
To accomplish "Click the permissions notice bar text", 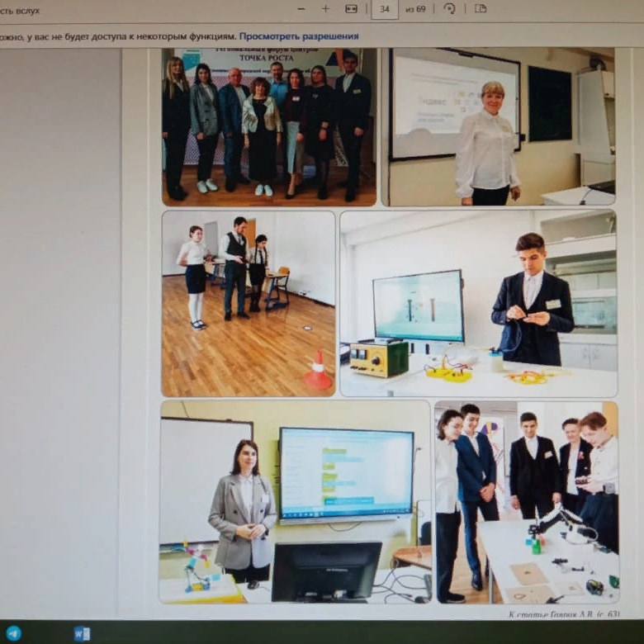I will (116, 36).
